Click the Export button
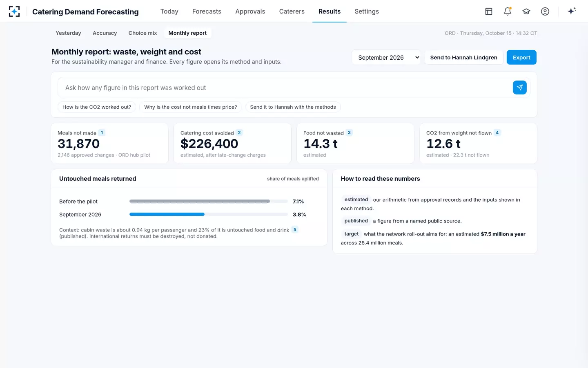 [521, 57]
